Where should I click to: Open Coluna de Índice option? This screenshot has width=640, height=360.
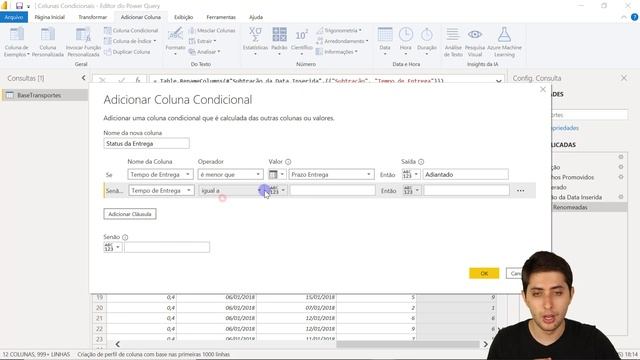click(130, 41)
